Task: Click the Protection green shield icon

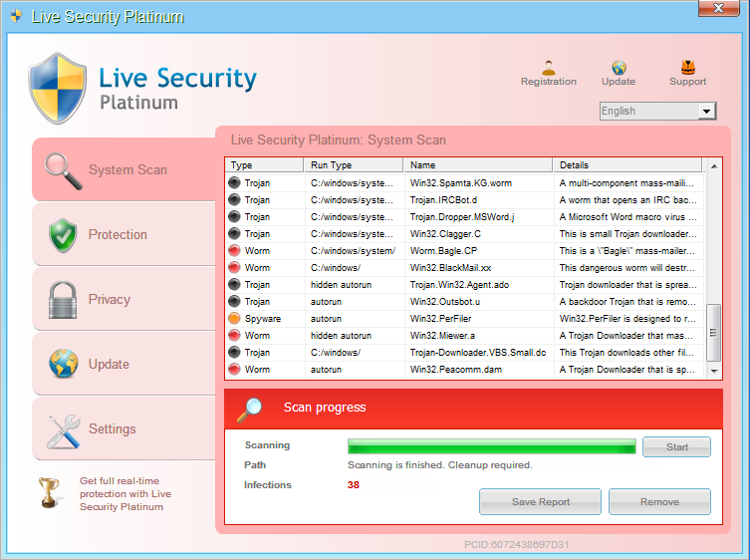Action: [63, 235]
